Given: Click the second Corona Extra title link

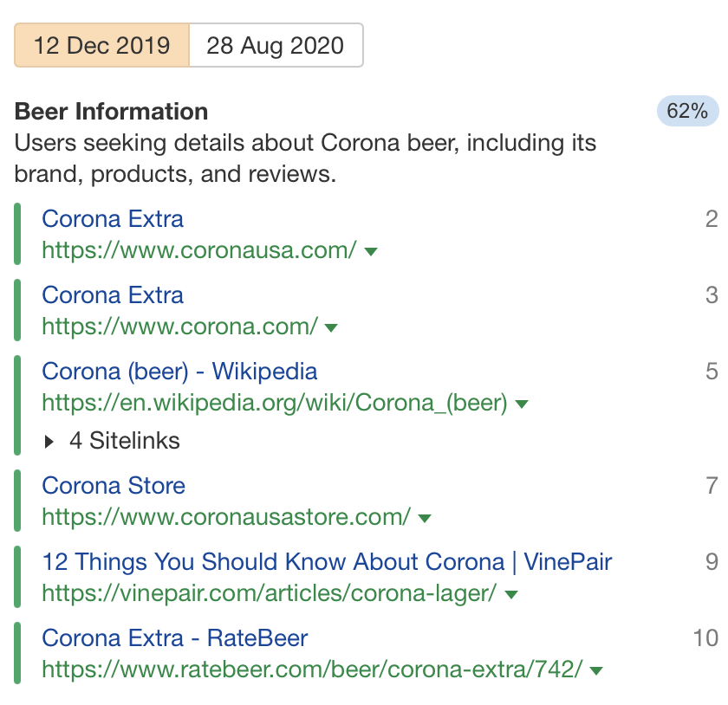Looking at the screenshot, I should 113,295.
